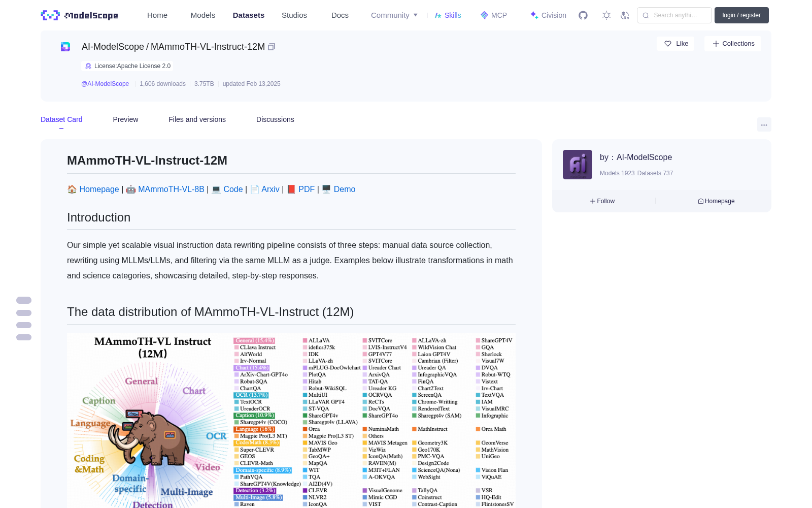Open the PDF link

[x=307, y=189]
